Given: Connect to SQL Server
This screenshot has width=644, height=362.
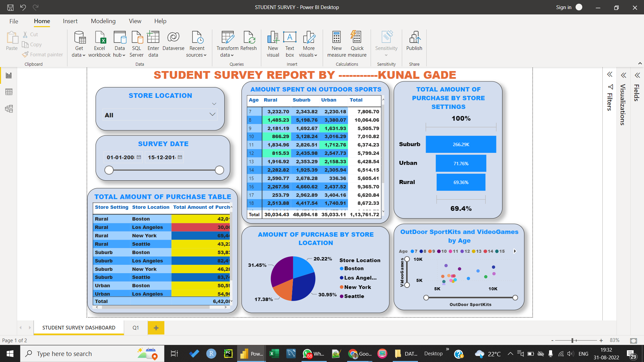Looking at the screenshot, I should coord(137,44).
